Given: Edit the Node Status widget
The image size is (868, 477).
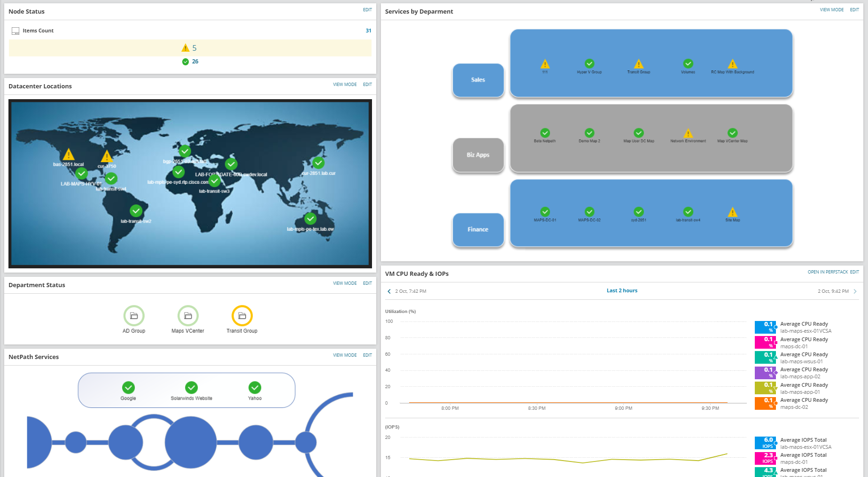Looking at the screenshot, I should [x=367, y=10].
